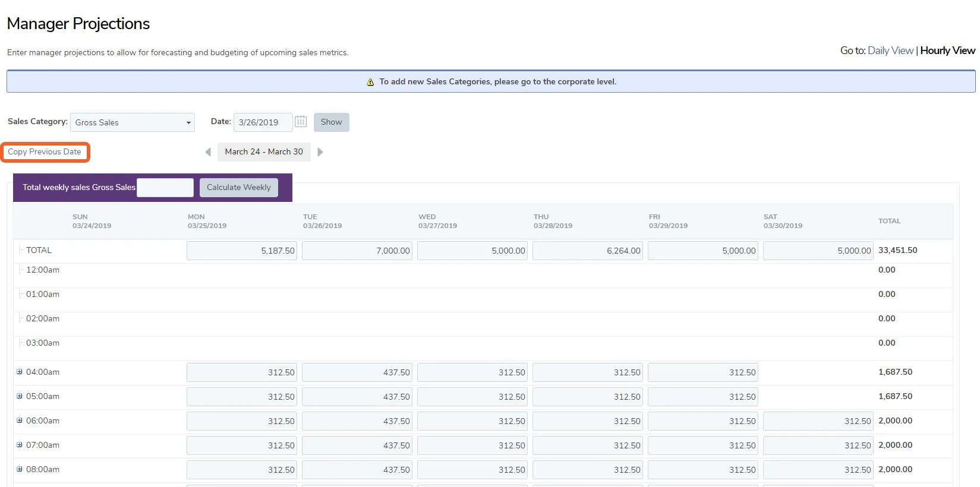This screenshot has width=980, height=487.
Task: Click the 08:00am row total 2,000.00
Action: 896,469
